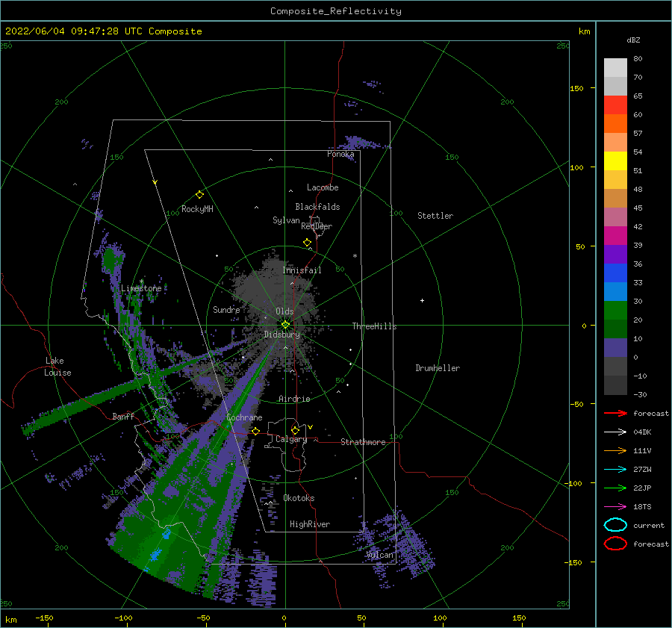The height and width of the screenshot is (628, 672).
Task: Click the Cochrane label
Action: pos(244,417)
